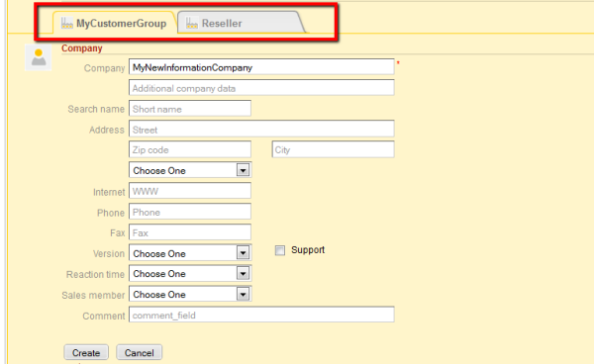The image size is (594, 364).
Task: Focus the Company name input field
Action: pyautogui.click(x=261, y=67)
